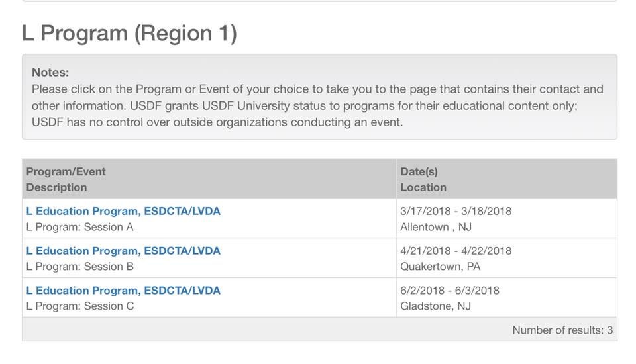Click the Date(s) column header
The height and width of the screenshot is (364, 636).
click(419, 171)
